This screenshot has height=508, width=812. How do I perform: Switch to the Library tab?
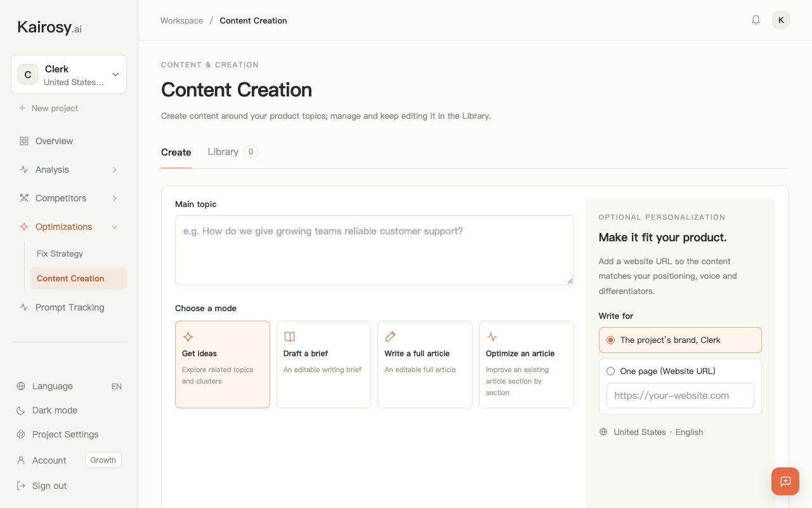tap(232, 152)
